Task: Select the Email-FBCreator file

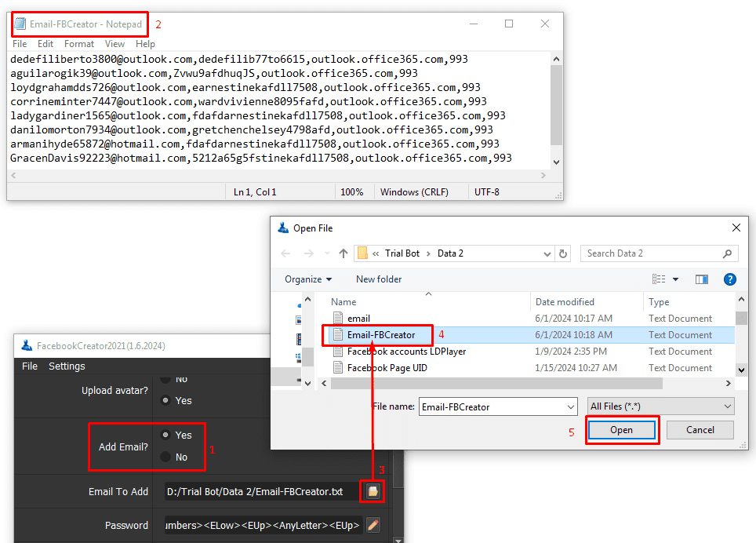Action: click(x=381, y=335)
